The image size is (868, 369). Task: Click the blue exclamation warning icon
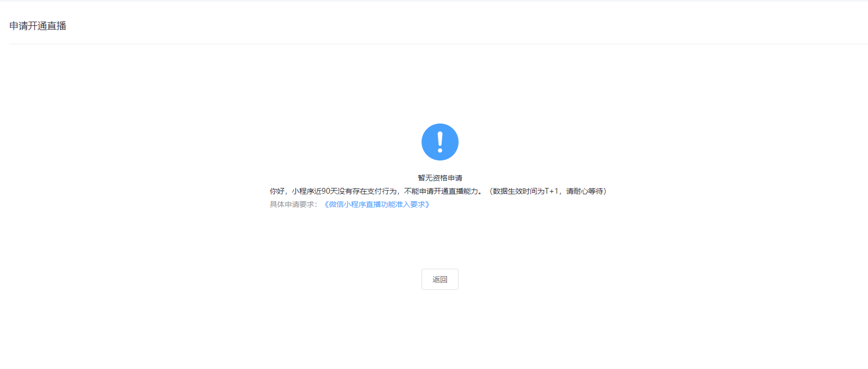point(440,142)
